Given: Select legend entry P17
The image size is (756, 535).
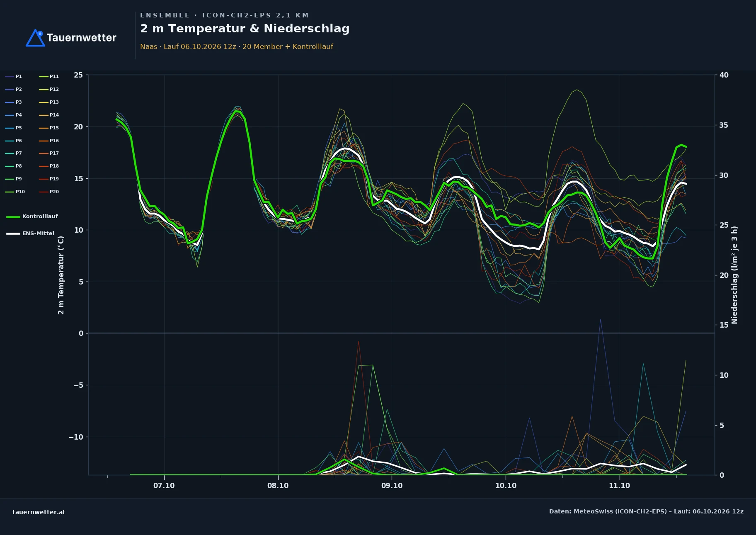Looking at the screenshot, I should (x=49, y=153).
